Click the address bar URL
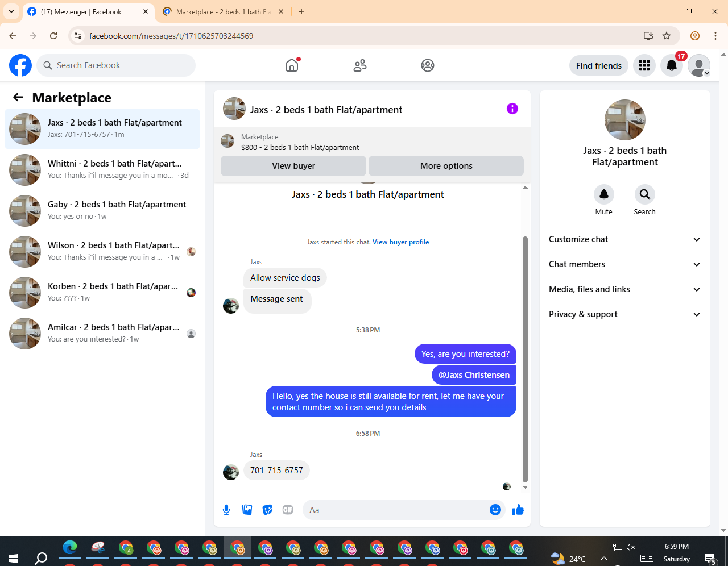 (x=171, y=36)
